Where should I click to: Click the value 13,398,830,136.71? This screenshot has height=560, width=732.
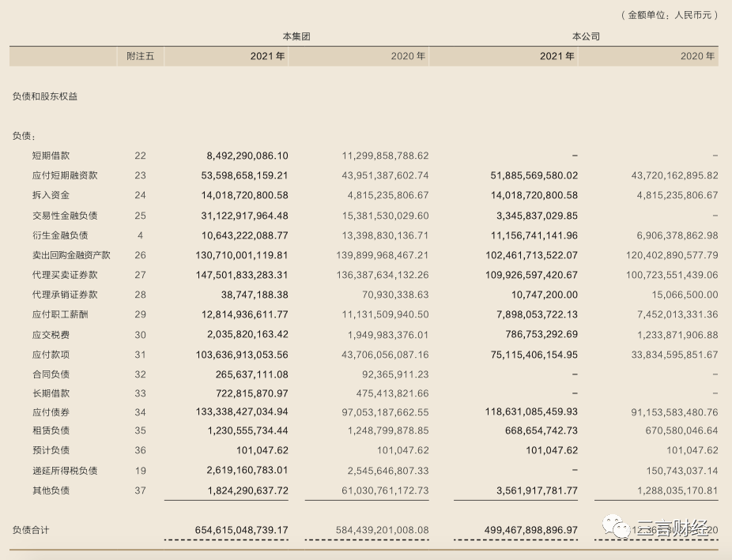pos(385,235)
